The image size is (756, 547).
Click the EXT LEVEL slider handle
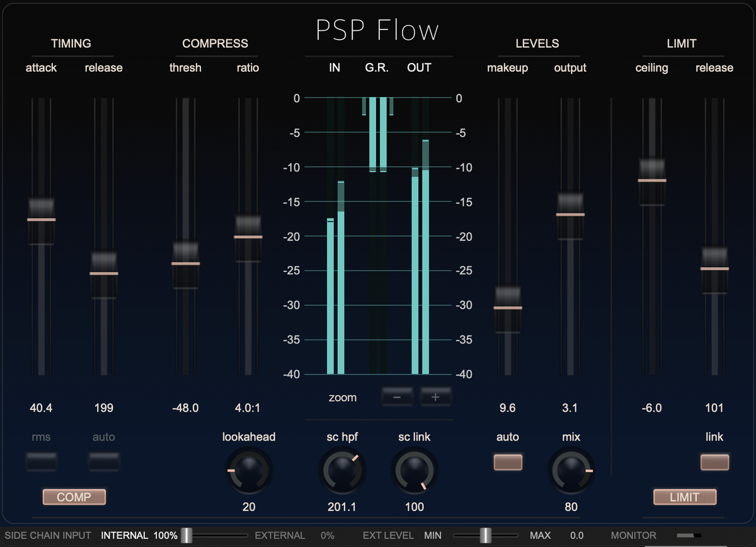click(484, 535)
